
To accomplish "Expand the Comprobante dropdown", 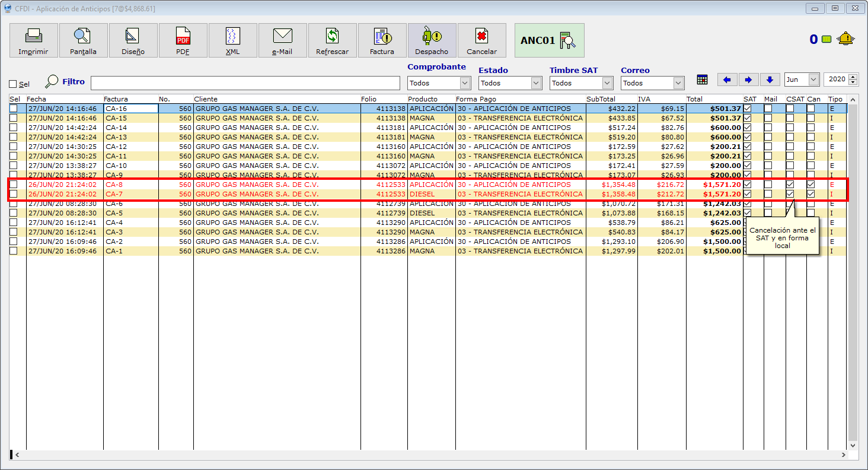I will (x=465, y=83).
